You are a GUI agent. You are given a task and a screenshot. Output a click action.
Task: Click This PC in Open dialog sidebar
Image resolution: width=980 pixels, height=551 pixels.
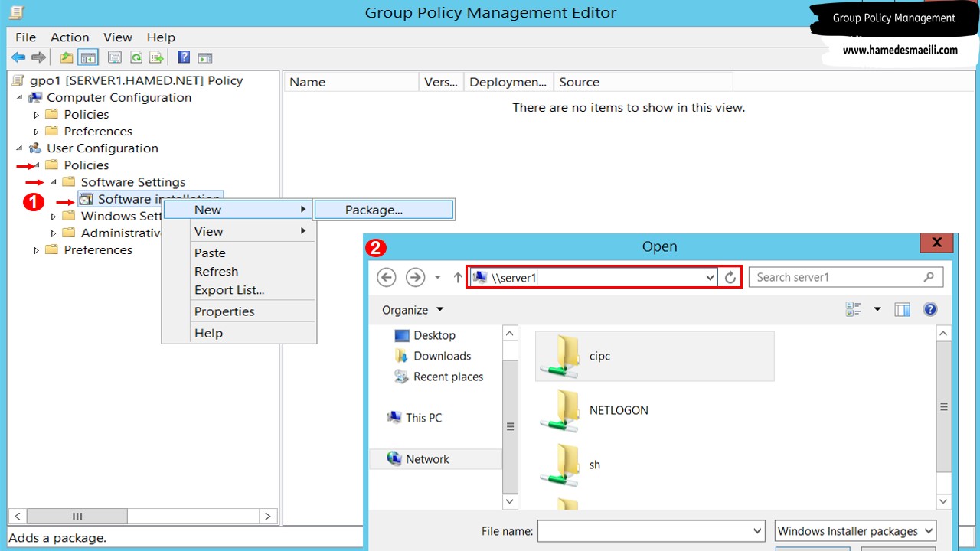click(423, 418)
